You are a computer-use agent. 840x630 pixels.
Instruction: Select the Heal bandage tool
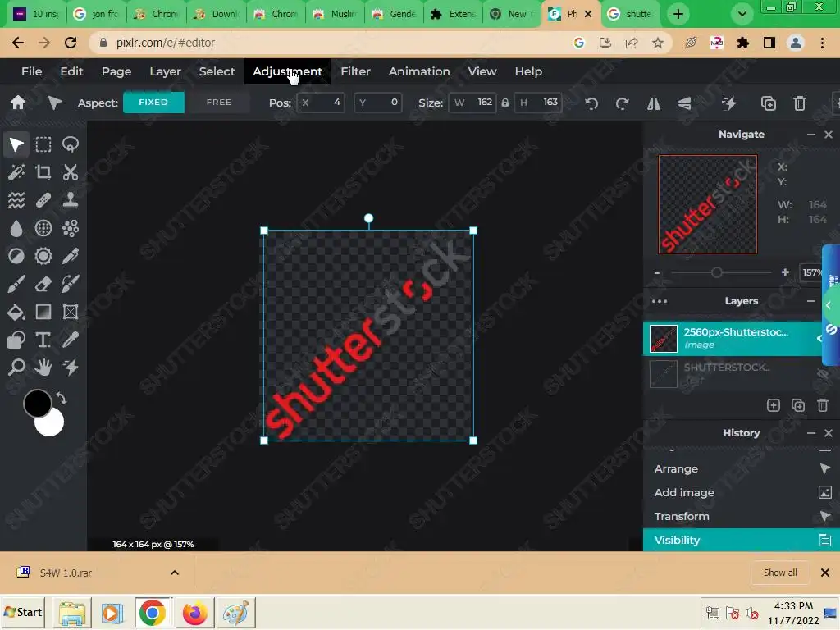click(x=43, y=200)
